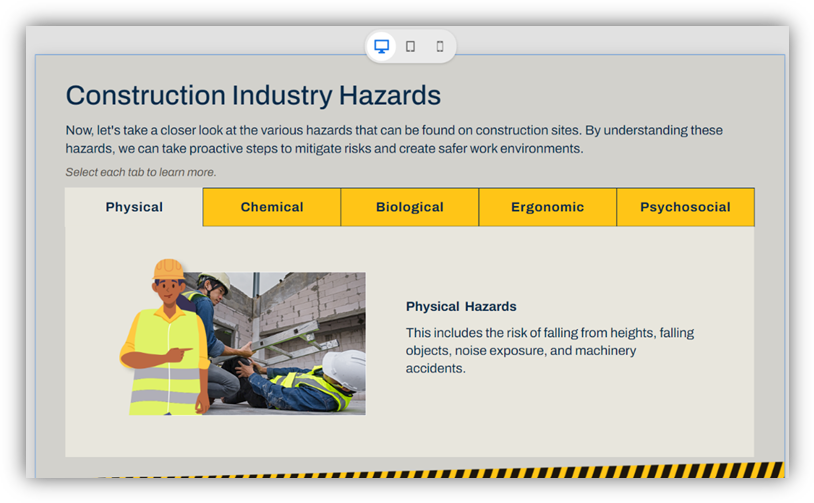Select the Biological tab
The width and height of the screenshot is (814, 503).
(410, 207)
